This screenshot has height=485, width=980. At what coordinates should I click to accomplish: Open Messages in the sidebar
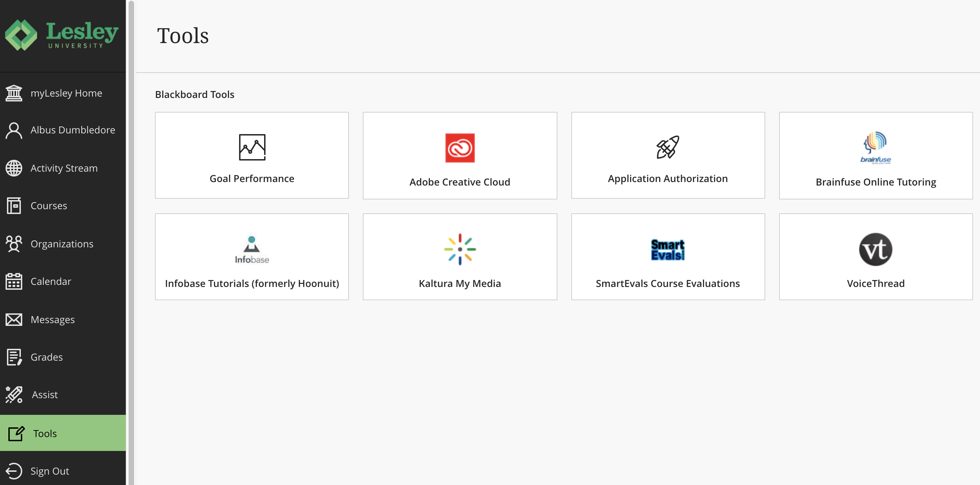tap(52, 320)
